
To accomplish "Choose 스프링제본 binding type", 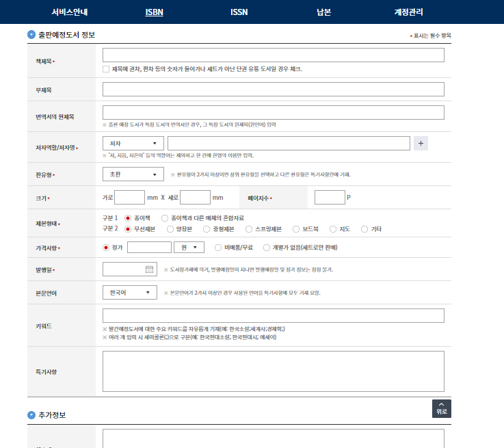I will (249, 229).
